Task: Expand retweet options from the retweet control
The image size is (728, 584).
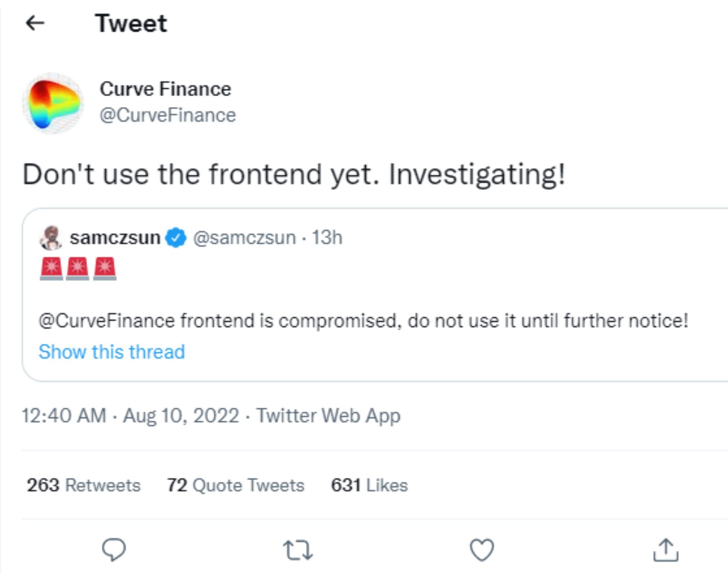Action: 298,551
